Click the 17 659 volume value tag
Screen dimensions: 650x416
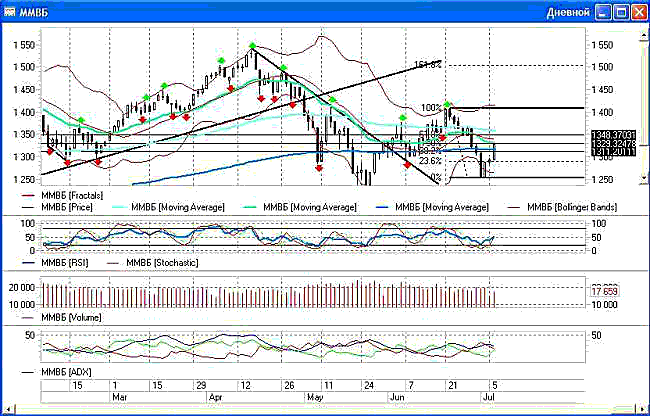(x=605, y=292)
